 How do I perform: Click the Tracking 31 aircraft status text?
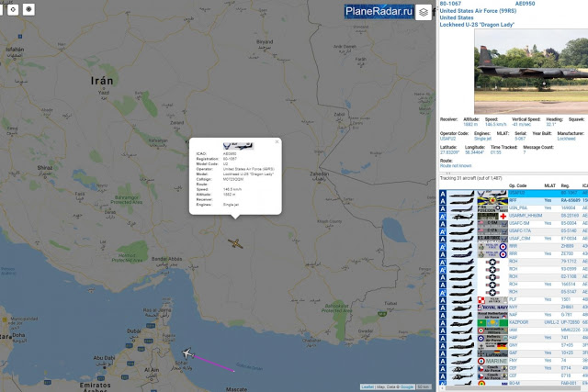pos(470,178)
